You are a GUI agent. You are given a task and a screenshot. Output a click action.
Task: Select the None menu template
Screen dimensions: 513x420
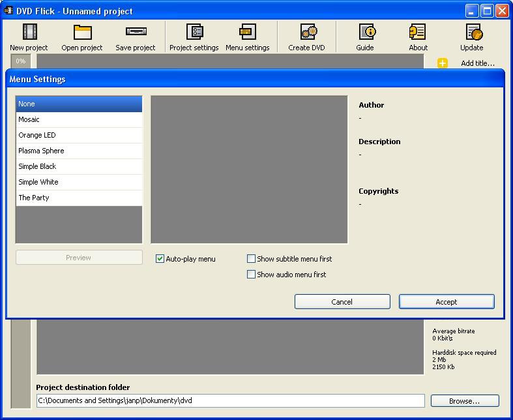[x=79, y=104]
